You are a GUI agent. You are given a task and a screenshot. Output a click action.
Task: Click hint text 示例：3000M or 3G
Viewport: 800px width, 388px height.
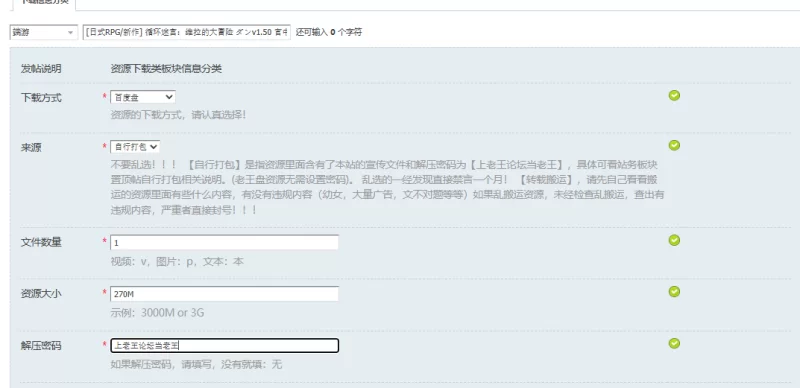point(157,313)
